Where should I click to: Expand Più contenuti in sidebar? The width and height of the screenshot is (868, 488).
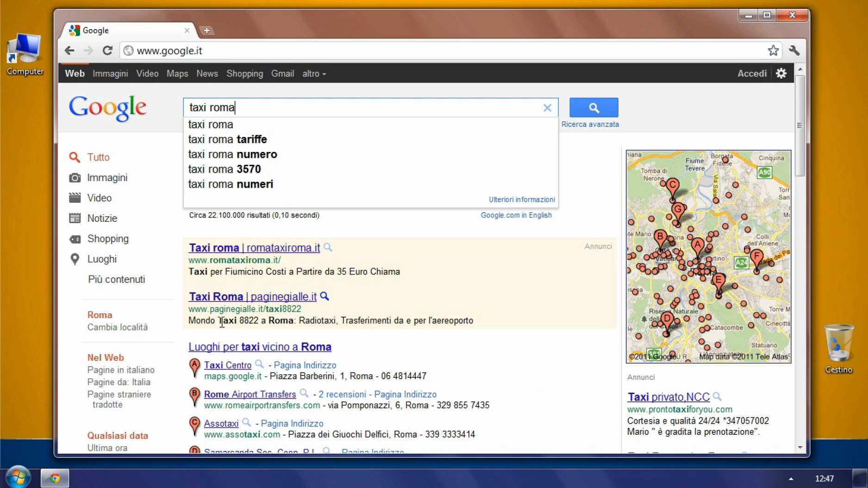(x=117, y=279)
